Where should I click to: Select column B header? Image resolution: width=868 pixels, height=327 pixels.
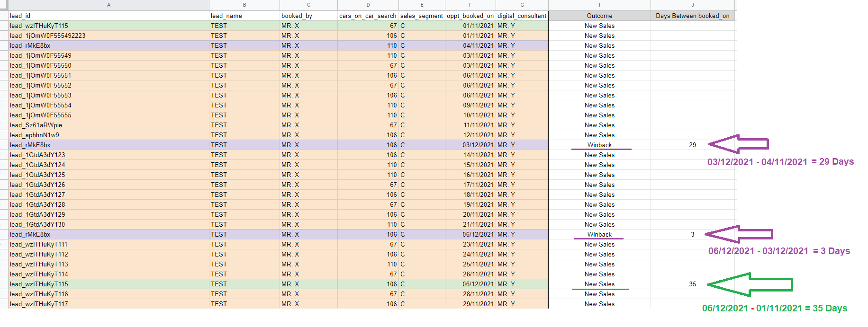[244, 5]
